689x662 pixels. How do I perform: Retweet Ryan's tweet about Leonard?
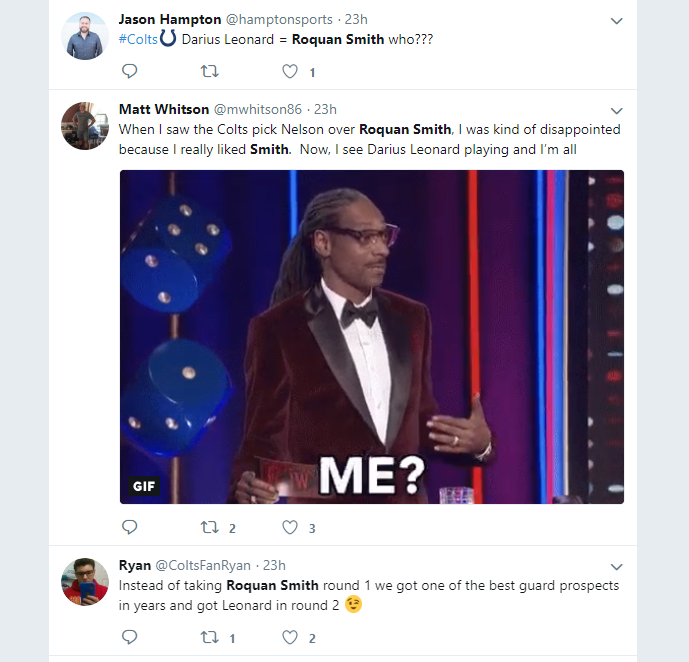(210, 637)
